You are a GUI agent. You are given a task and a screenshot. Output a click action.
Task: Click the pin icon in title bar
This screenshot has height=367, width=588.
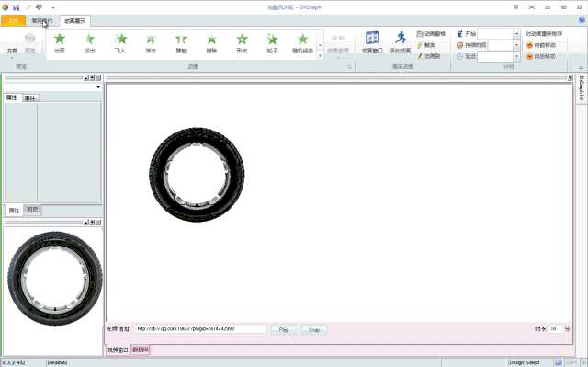pos(516,7)
